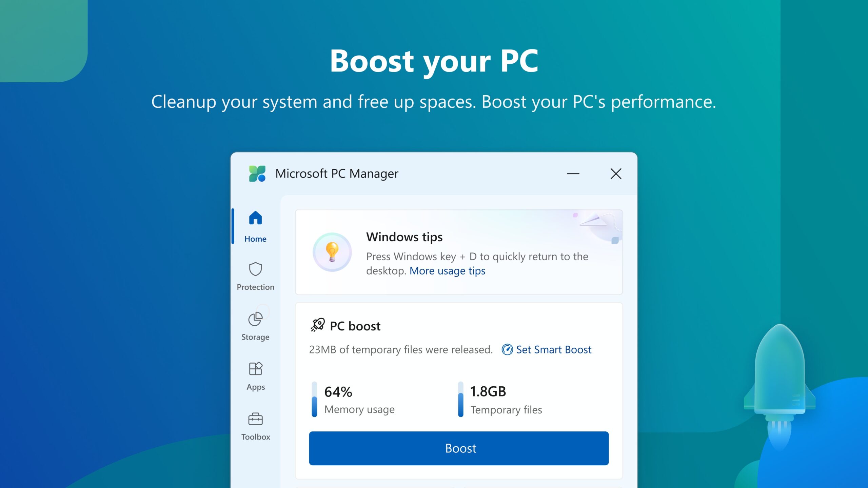The image size is (868, 488).
Task: Toggle Smart Boost scheduling setting
Action: (547, 350)
